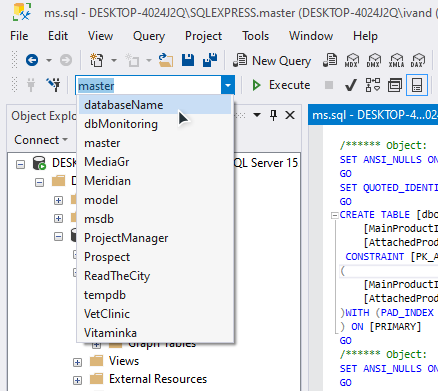The width and height of the screenshot is (438, 391).
Task: Open Object Explorer window position dropdown arrow
Action: pyautogui.click(x=257, y=115)
